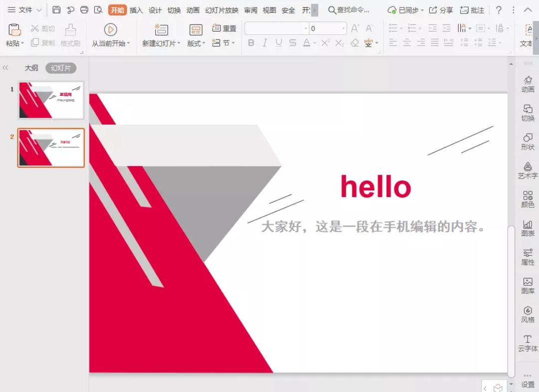Click the Save icon in quick access toolbar
This screenshot has width=539, height=392.
tap(56, 10)
